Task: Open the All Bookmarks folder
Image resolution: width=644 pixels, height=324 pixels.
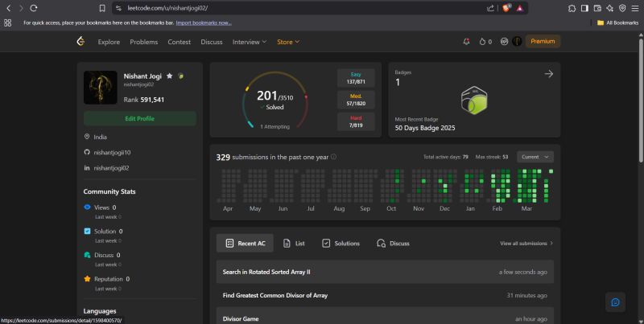Action: 617,23
